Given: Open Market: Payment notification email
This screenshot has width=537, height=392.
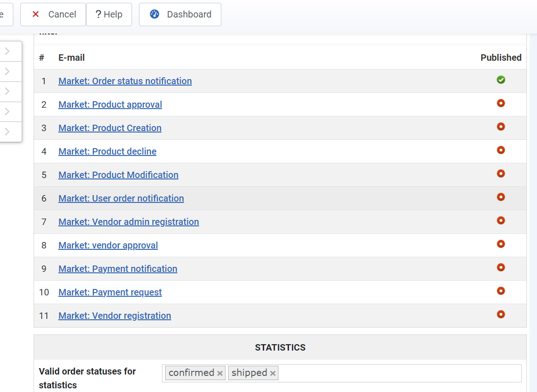Looking at the screenshot, I should click(117, 269).
